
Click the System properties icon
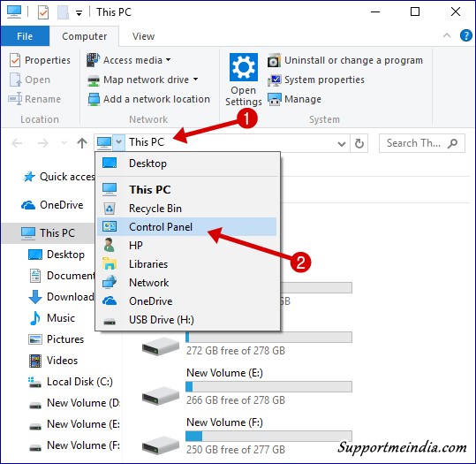(x=274, y=80)
